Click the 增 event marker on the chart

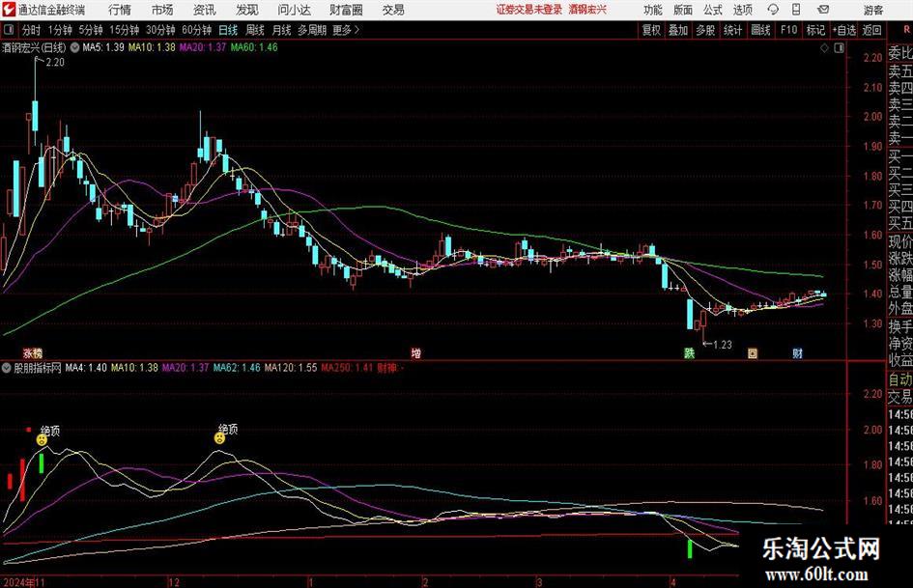point(415,353)
